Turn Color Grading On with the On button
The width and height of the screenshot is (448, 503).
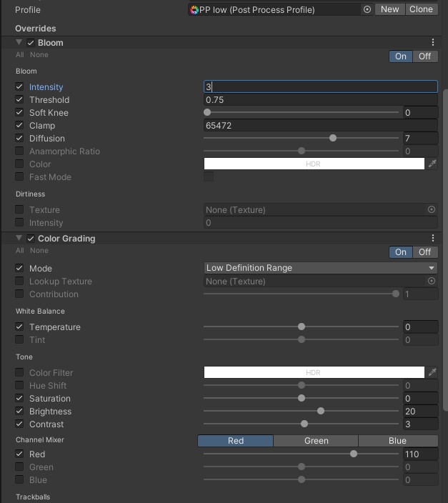pyautogui.click(x=401, y=252)
